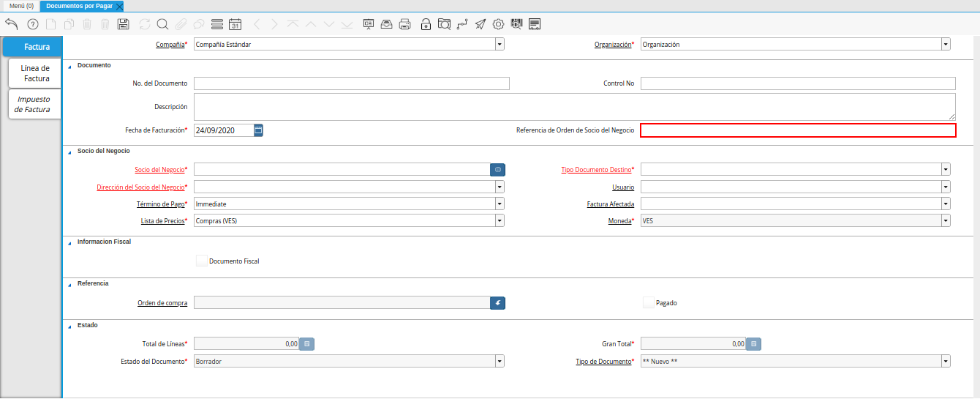Open the Fecha de Facturación calendar picker
The image size is (980, 399).
tap(258, 130)
